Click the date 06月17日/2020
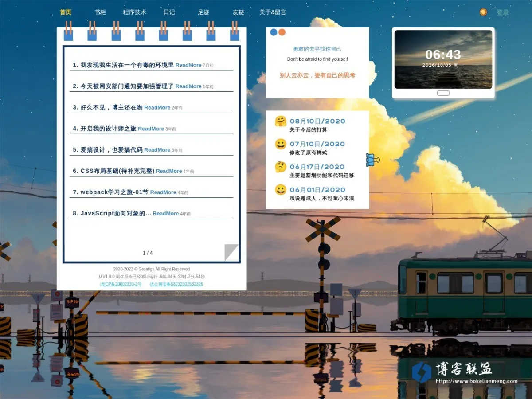532x399 pixels. point(317,167)
